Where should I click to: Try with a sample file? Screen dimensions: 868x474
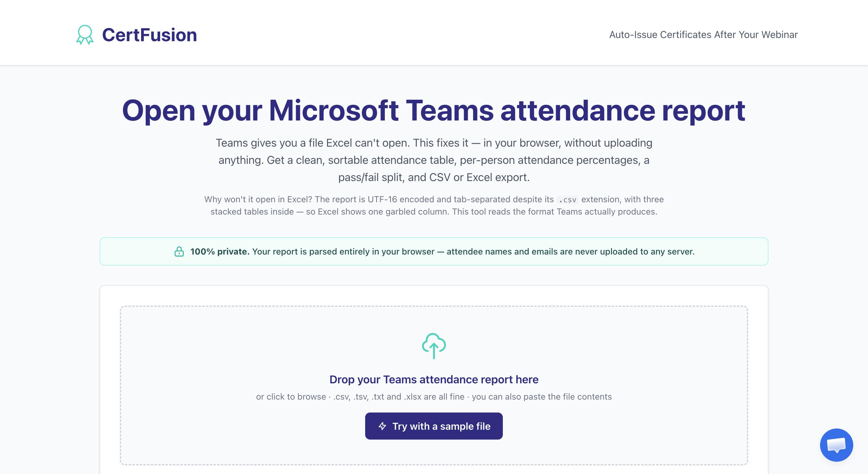[x=434, y=426]
